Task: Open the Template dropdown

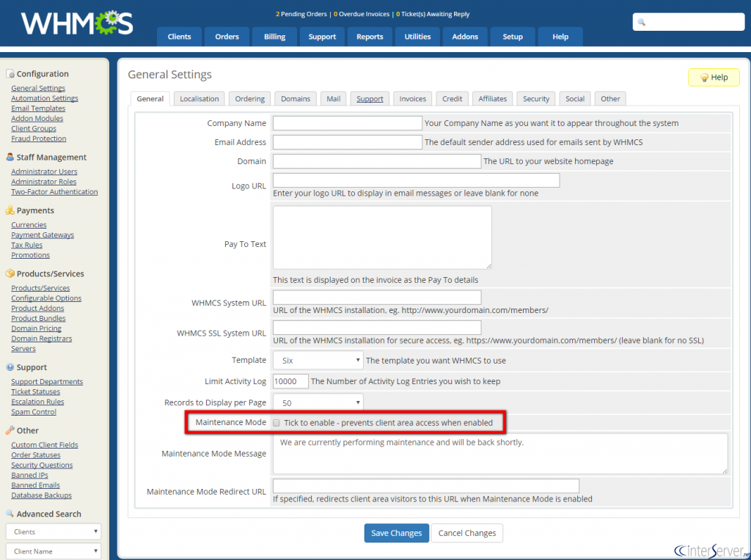Action: pyautogui.click(x=318, y=361)
